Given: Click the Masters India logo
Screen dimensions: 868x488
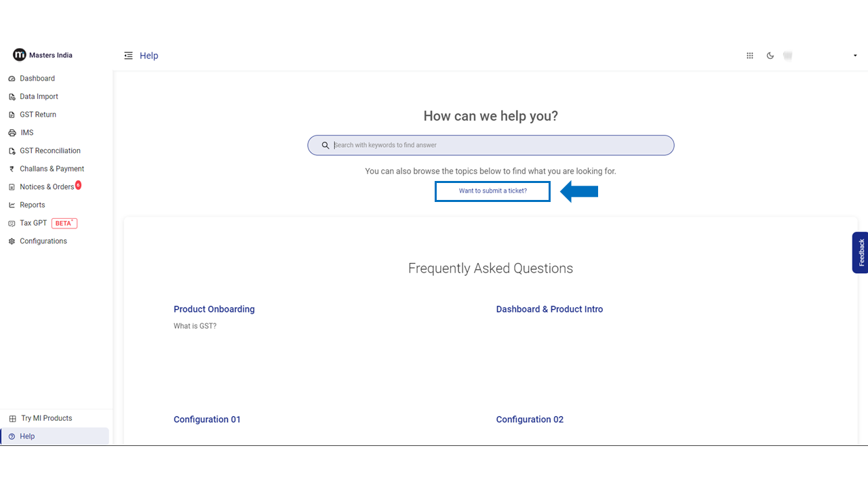Looking at the screenshot, I should coord(20,55).
